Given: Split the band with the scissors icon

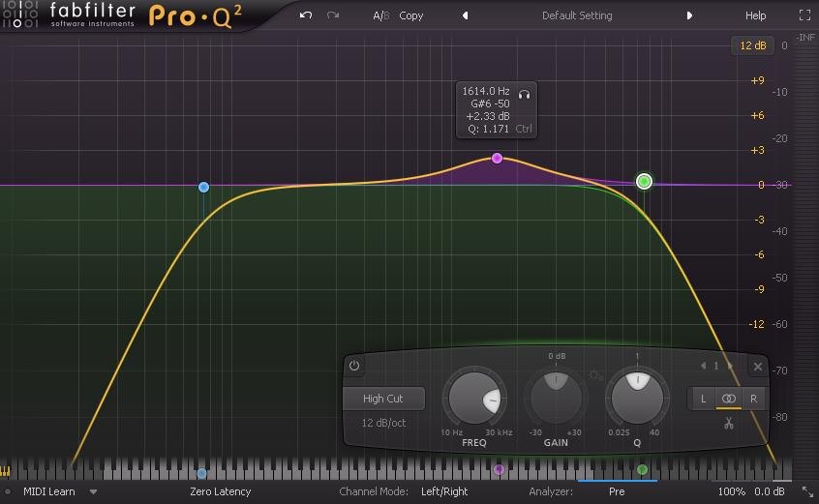Looking at the screenshot, I should coord(729,423).
